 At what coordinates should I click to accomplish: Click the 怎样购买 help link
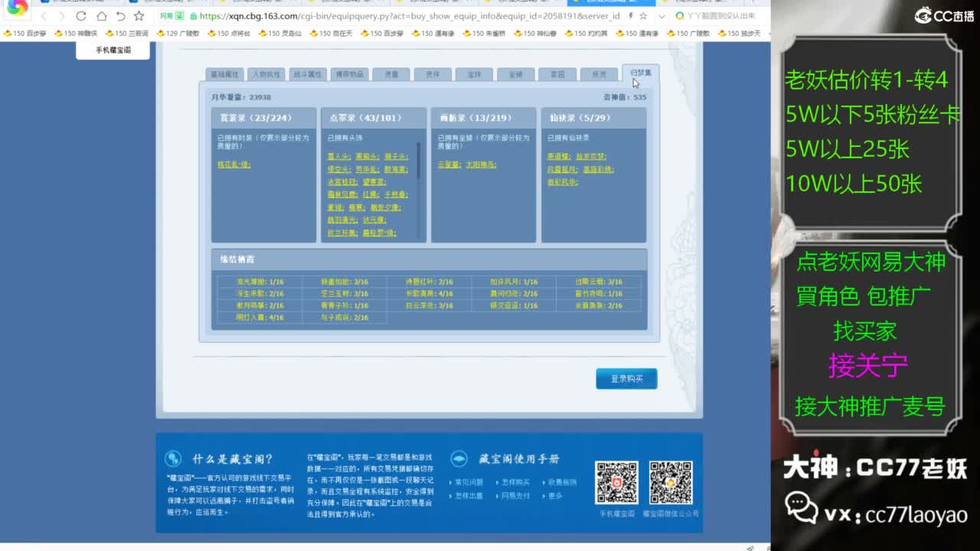pos(515,482)
